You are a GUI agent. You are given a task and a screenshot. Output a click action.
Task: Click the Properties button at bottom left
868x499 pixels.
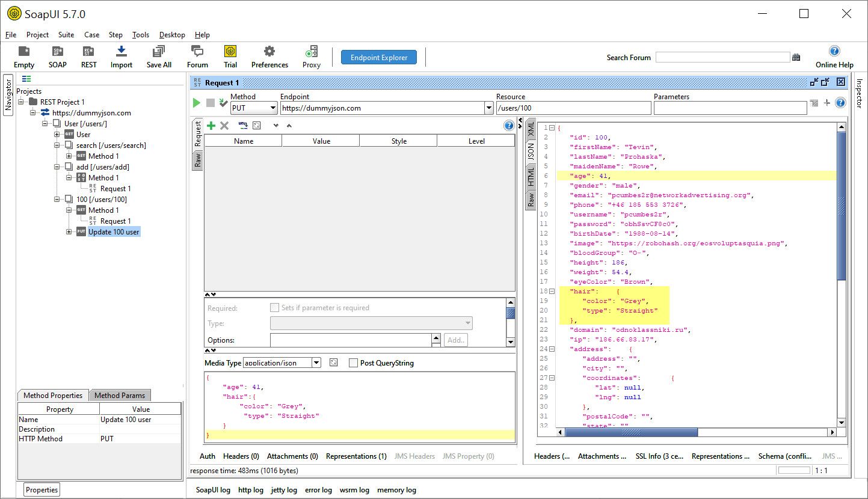coord(42,490)
